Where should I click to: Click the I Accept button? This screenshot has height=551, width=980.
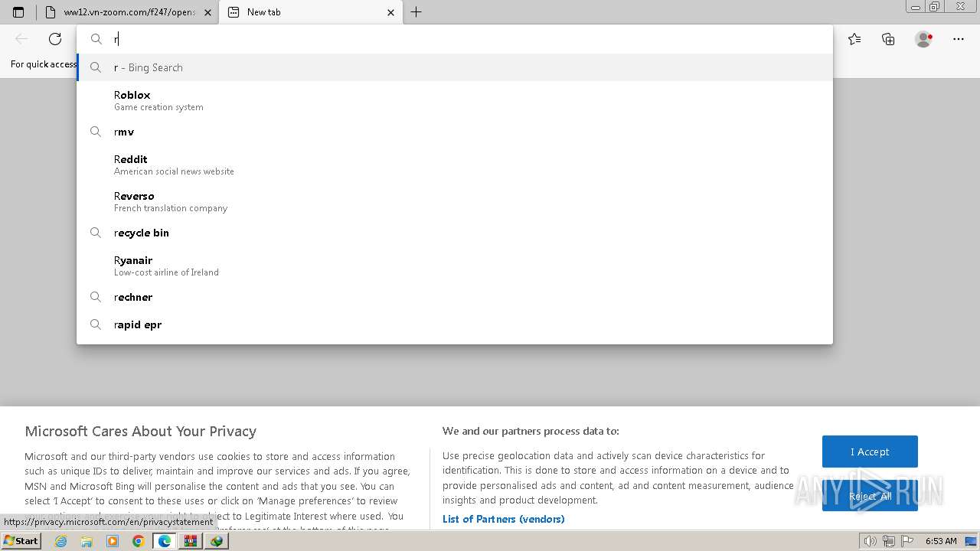point(870,452)
